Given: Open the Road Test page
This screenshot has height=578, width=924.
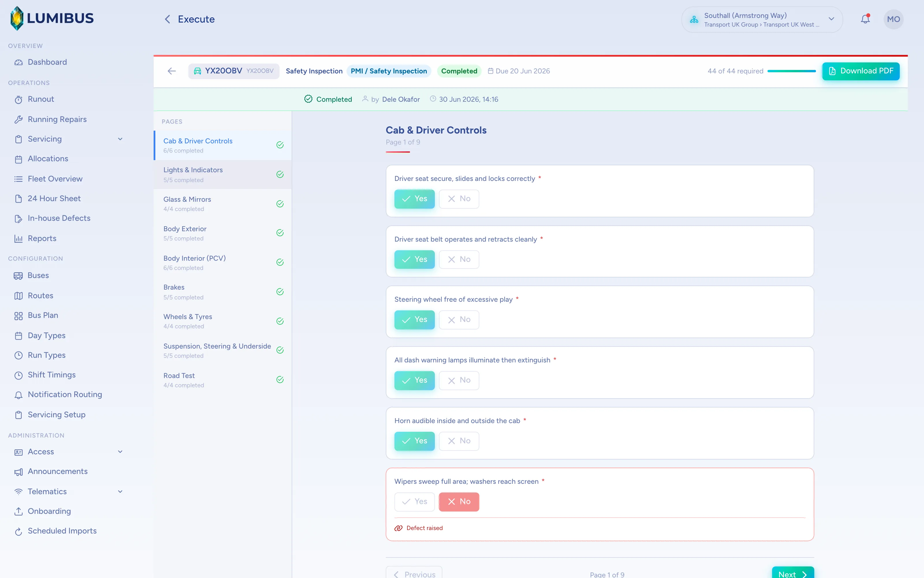Looking at the screenshot, I should pos(223,380).
